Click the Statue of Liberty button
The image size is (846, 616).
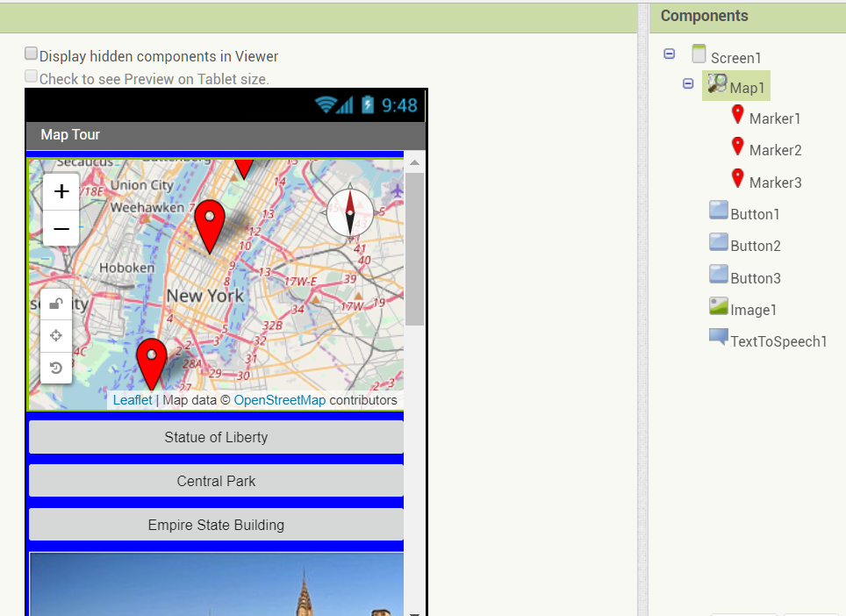(x=217, y=437)
